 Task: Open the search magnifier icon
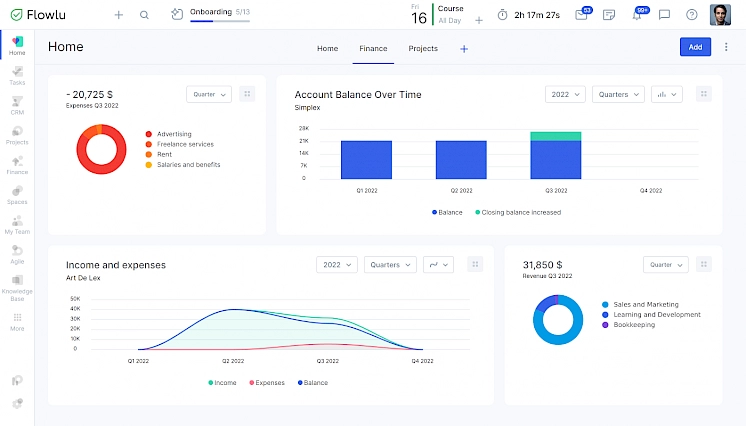coord(144,15)
